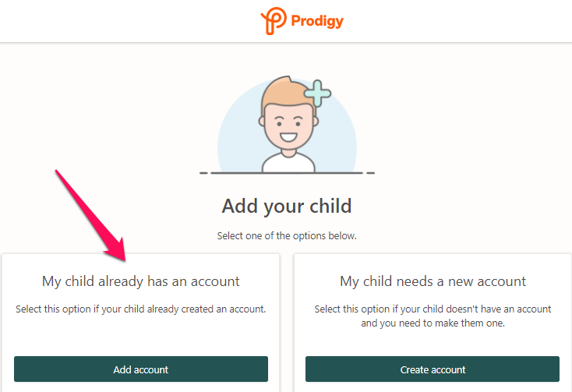Click the "Add your child" page title
This screenshot has width=572, height=392.
pos(287,206)
